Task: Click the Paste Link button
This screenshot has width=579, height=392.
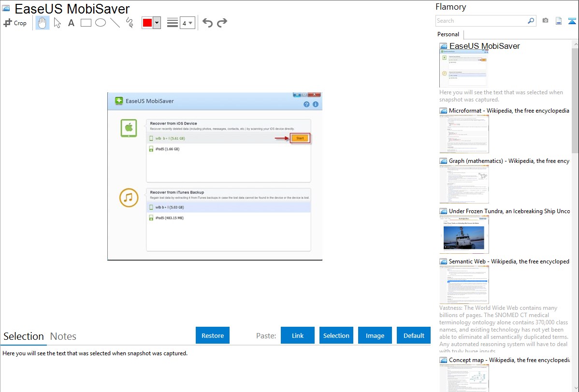Action: coord(298,335)
